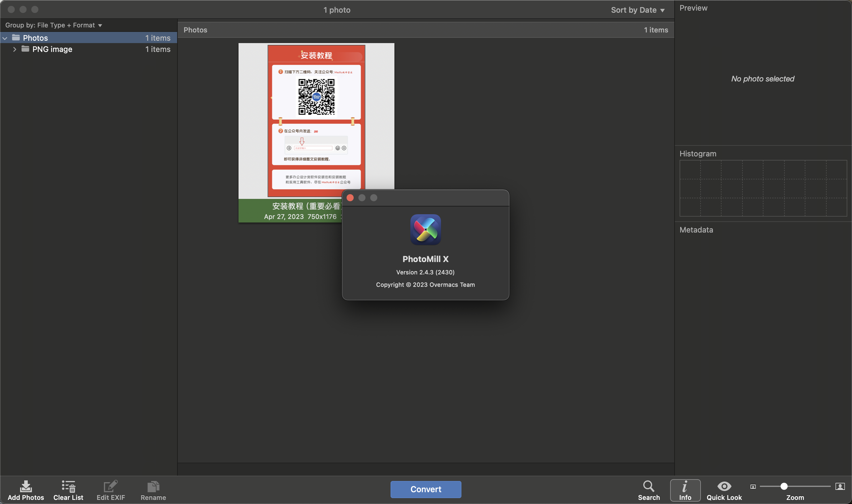The width and height of the screenshot is (852, 504).
Task: Click the Metadata panel title
Action: [696, 230]
